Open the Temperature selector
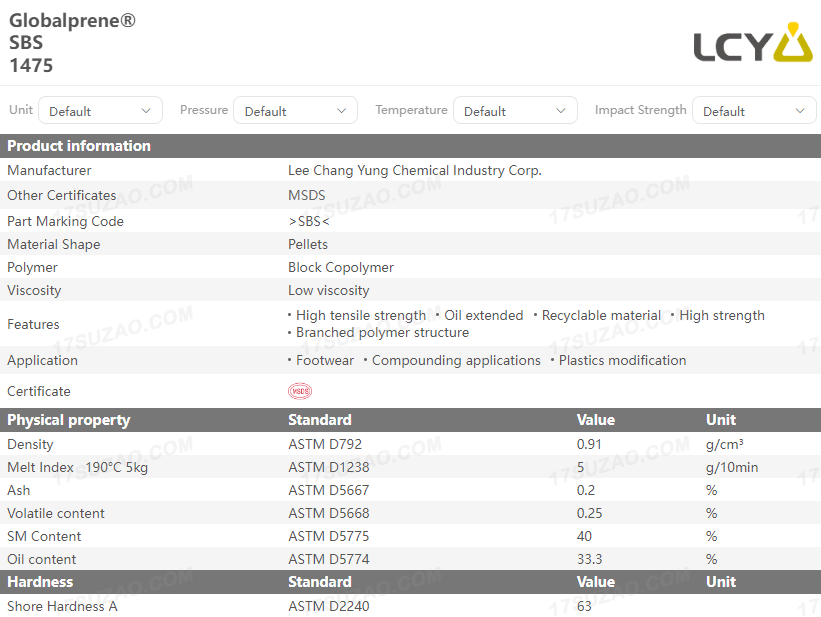 pyautogui.click(x=515, y=111)
